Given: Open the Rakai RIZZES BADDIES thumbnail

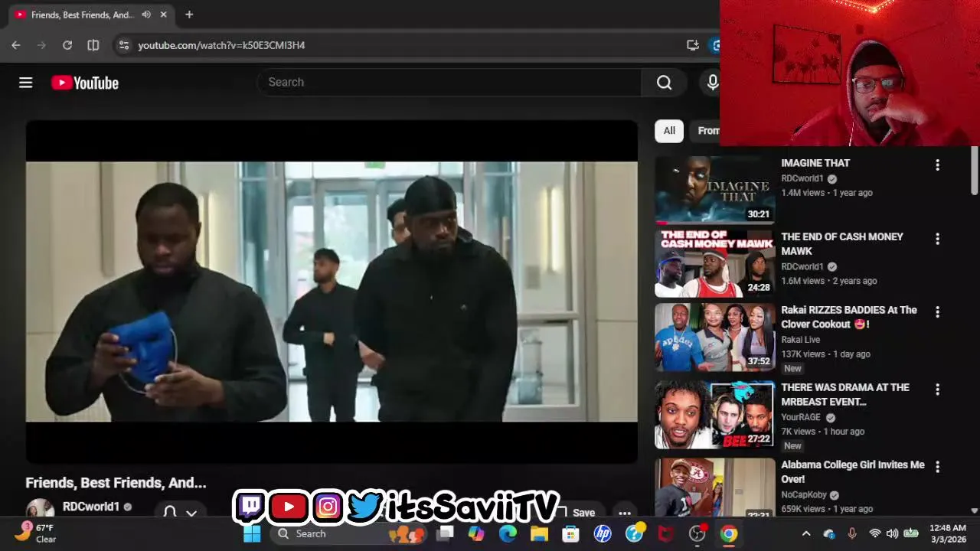Looking at the screenshot, I should [714, 337].
